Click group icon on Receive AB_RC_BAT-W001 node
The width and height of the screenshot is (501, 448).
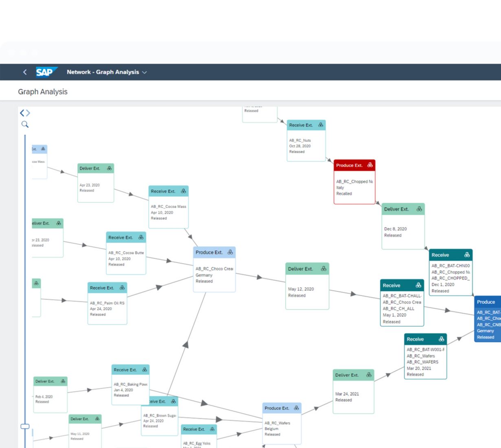click(441, 339)
